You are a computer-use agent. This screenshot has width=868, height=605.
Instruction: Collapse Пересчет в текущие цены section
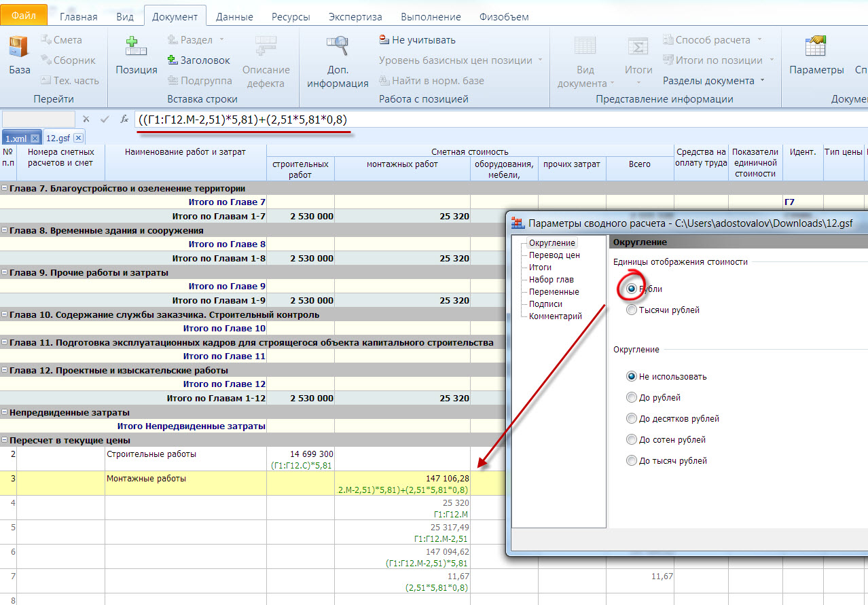pos(5,440)
